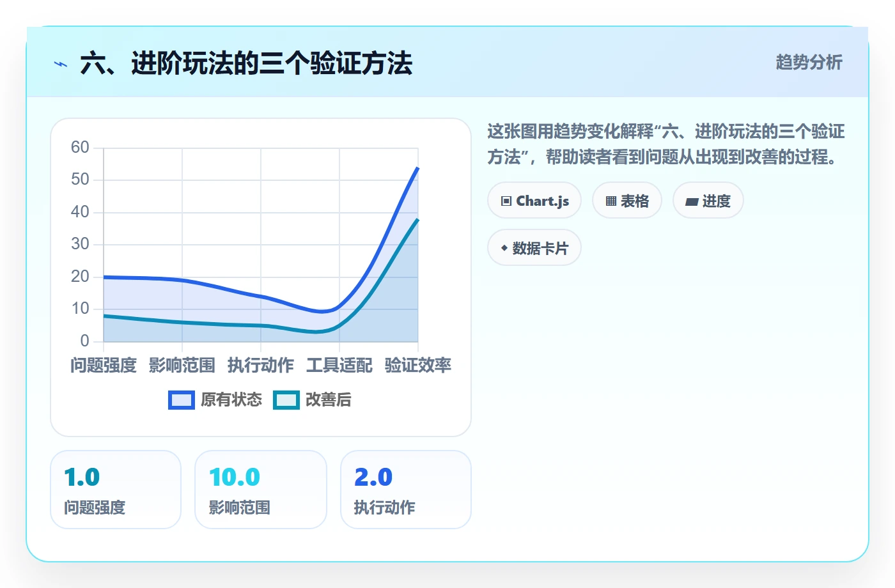Click the 验证效率 x-axis label
This screenshot has height=588, width=895.
click(x=418, y=365)
